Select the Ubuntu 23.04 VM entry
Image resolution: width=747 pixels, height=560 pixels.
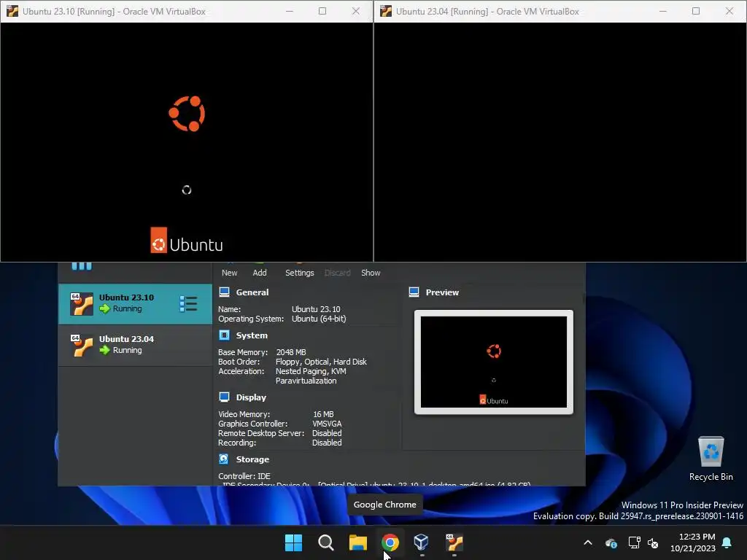[x=135, y=345]
